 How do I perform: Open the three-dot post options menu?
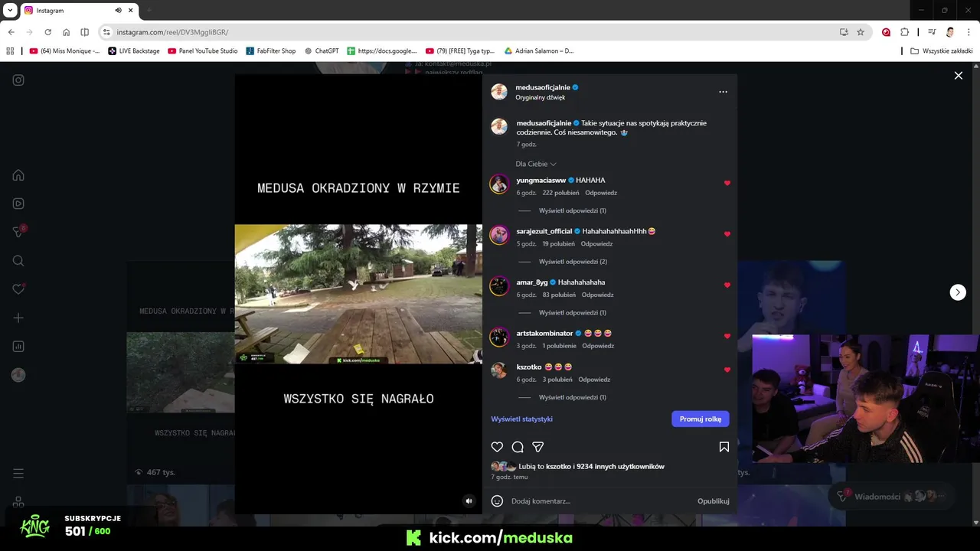(x=723, y=92)
